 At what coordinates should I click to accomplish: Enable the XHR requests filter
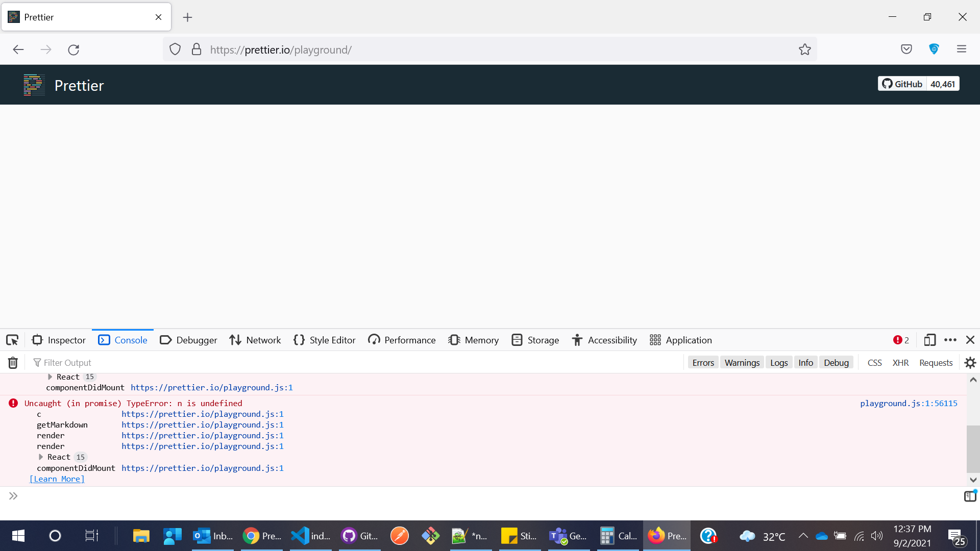pos(900,363)
